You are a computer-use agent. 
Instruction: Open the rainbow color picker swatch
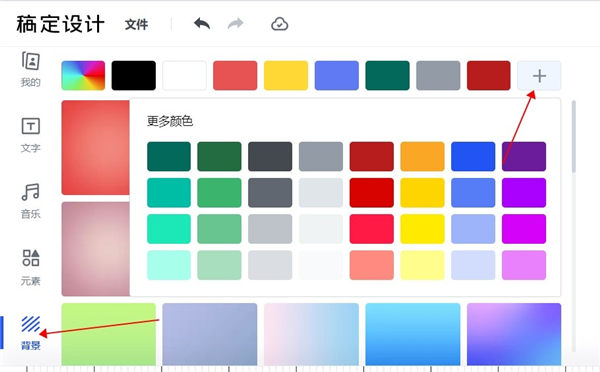coord(83,75)
